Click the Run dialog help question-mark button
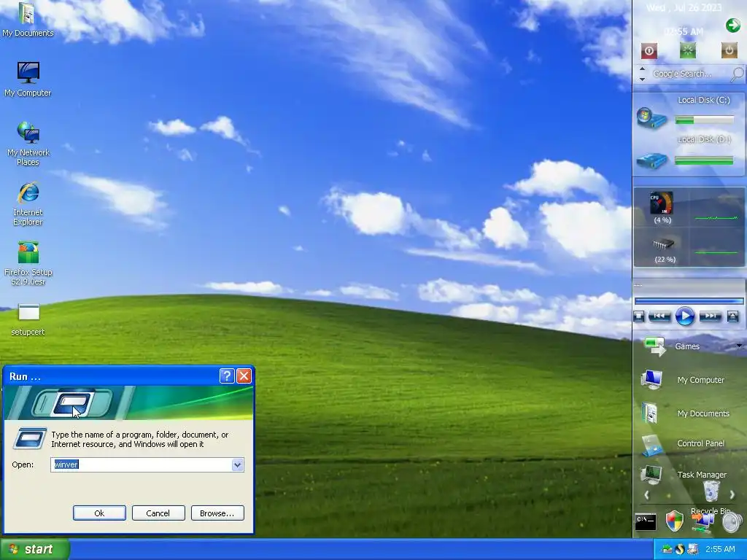This screenshot has width=747, height=560. click(x=227, y=376)
